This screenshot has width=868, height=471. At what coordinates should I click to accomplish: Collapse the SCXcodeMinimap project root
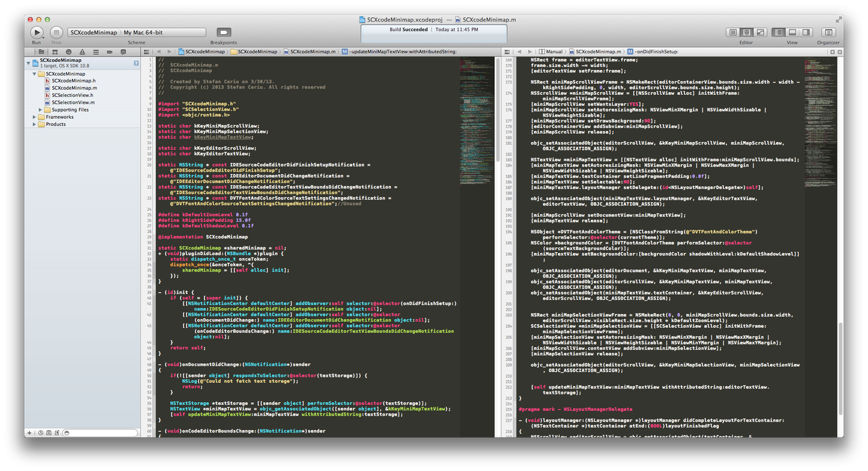(28, 63)
